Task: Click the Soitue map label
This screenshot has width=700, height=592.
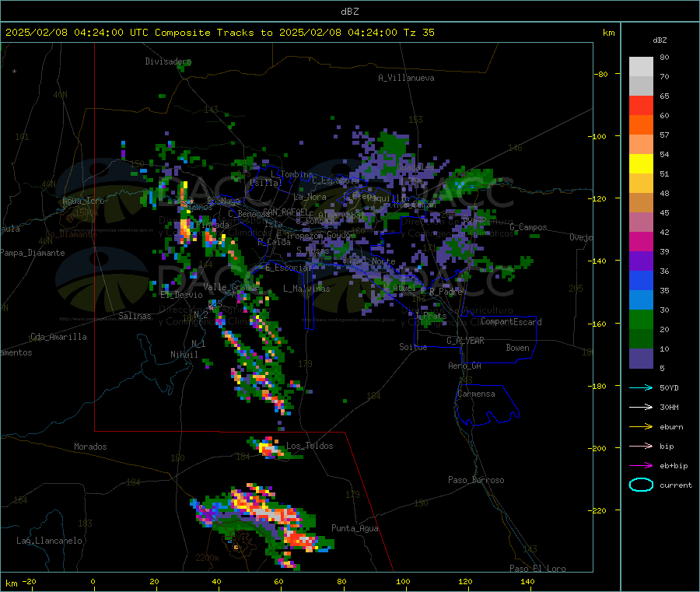Action: coord(413,347)
